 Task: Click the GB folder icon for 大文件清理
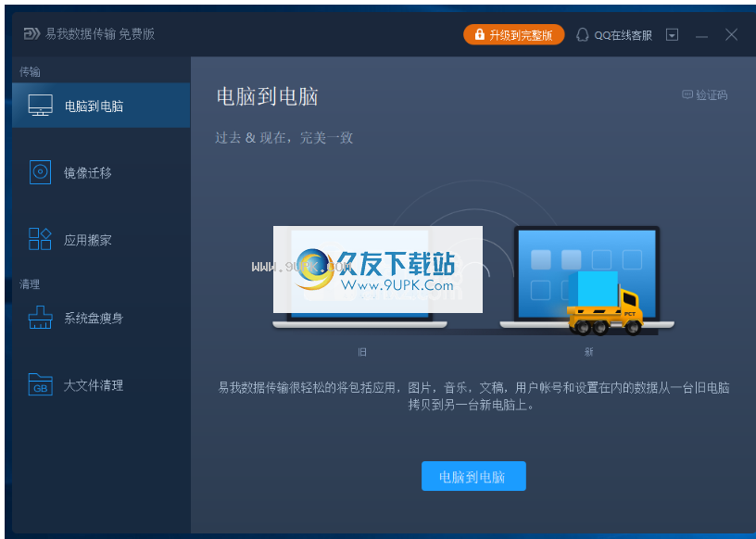click(41, 384)
